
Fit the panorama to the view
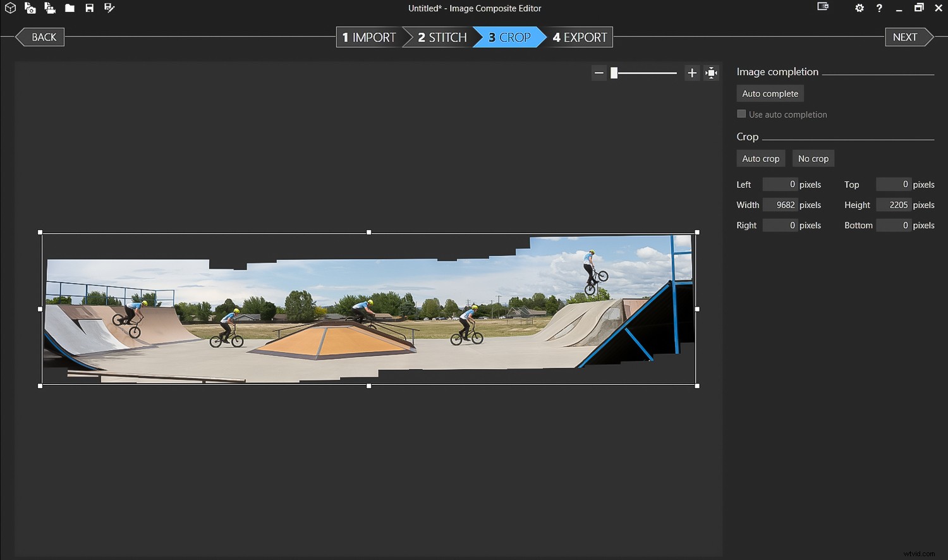pyautogui.click(x=711, y=73)
